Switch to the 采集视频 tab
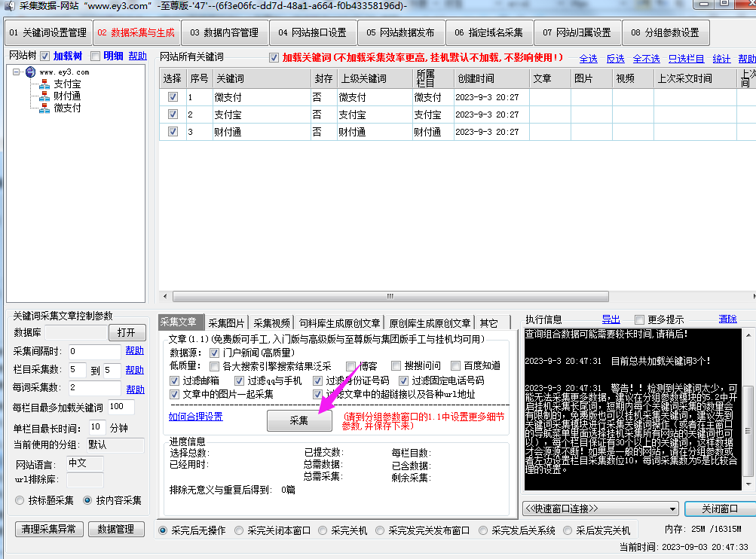 pos(271,323)
